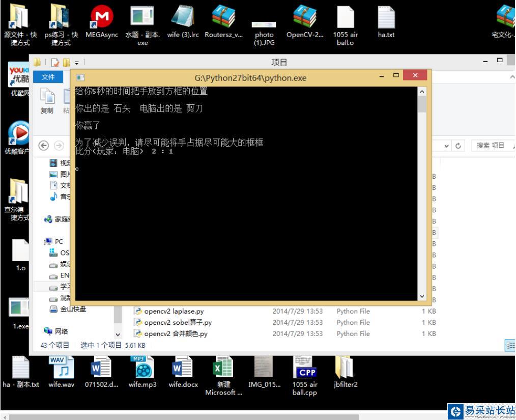Select the 1055 air ball.o file icon
Image resolution: width=516 pixels, height=420 pixels.
coord(346,17)
